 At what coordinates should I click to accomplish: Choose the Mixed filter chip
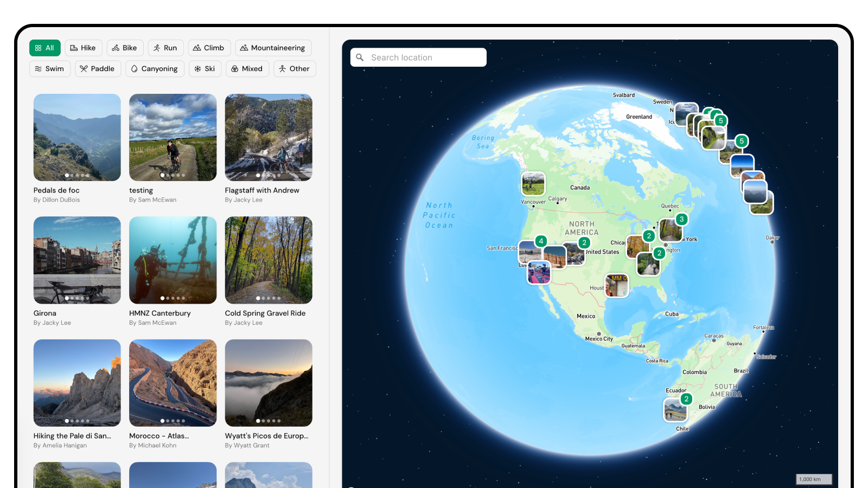coord(247,69)
